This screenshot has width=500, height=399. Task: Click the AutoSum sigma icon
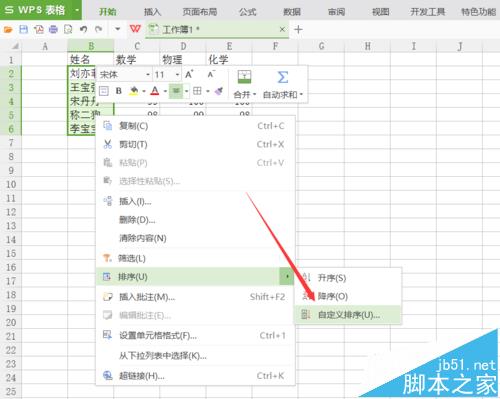pos(283,77)
